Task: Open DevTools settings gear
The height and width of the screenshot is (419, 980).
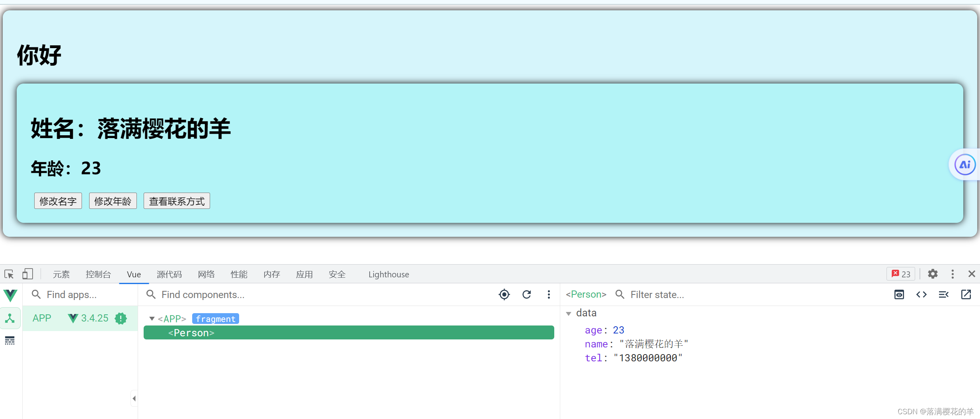Action: point(933,274)
